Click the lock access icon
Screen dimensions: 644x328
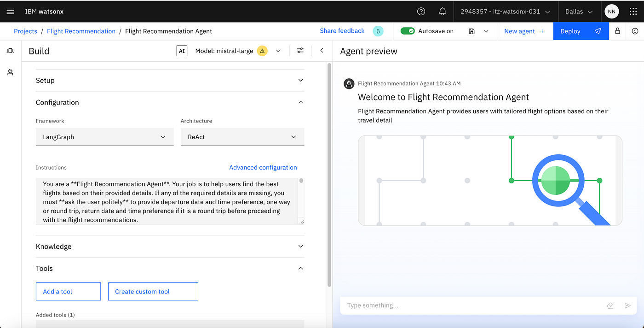617,31
